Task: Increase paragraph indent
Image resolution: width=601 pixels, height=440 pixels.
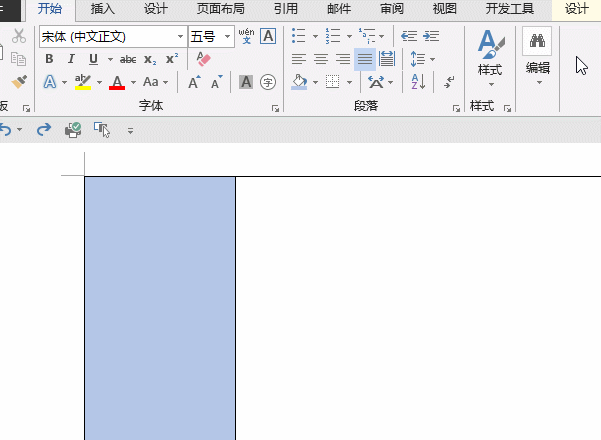Action: pyautogui.click(x=431, y=36)
